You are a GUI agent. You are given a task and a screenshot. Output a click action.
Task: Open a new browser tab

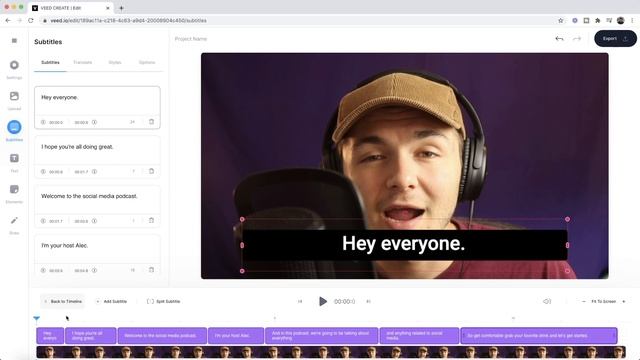(x=121, y=8)
